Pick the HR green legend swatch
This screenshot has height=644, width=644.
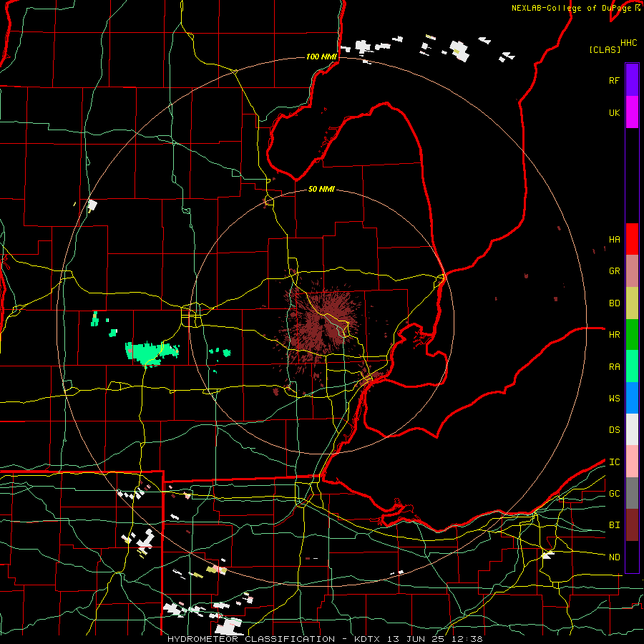pyautogui.click(x=632, y=334)
